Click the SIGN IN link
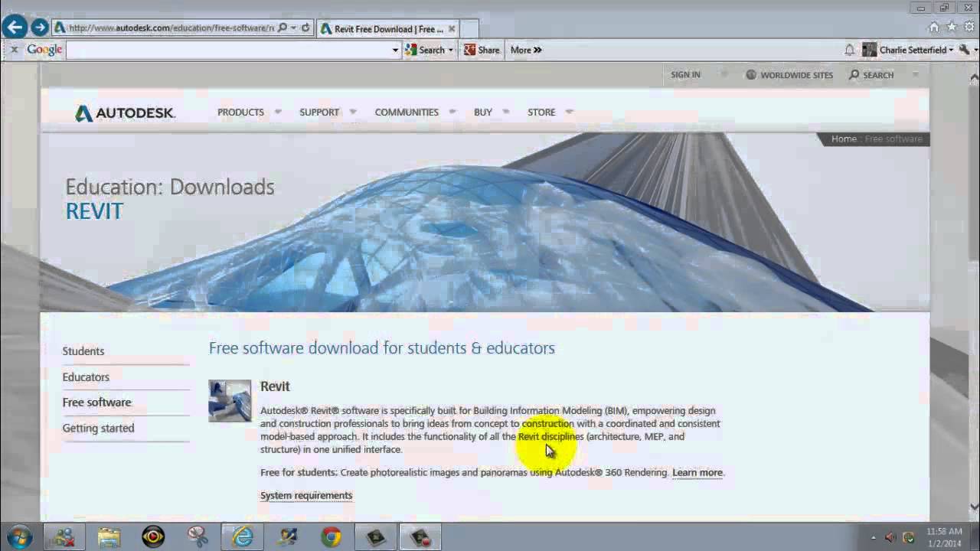This screenshot has width=980, height=551. pyautogui.click(x=685, y=75)
